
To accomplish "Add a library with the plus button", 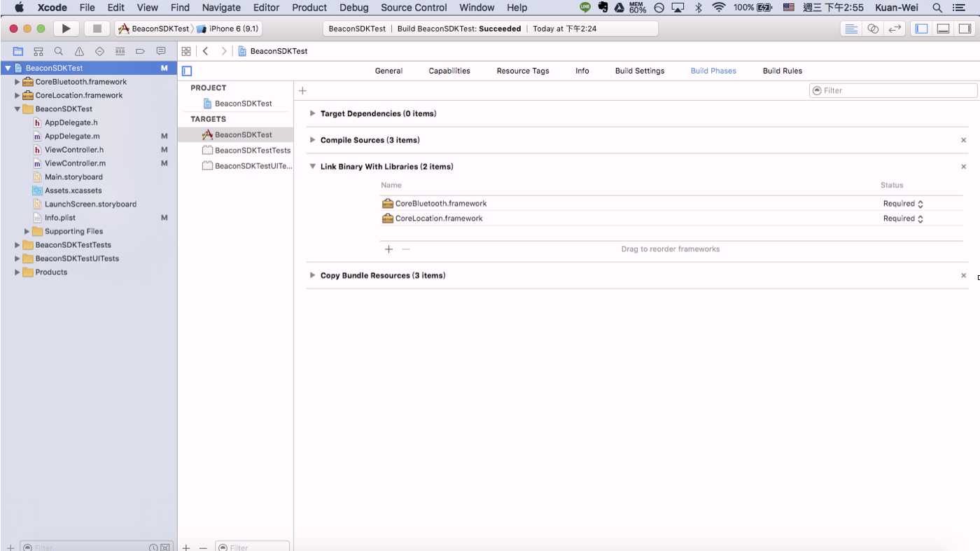I will (x=389, y=249).
